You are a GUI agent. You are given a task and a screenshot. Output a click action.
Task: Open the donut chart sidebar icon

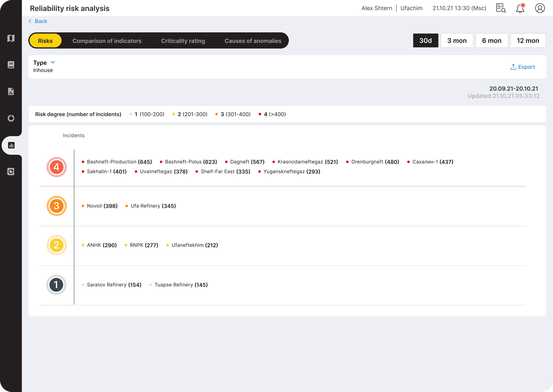11,118
